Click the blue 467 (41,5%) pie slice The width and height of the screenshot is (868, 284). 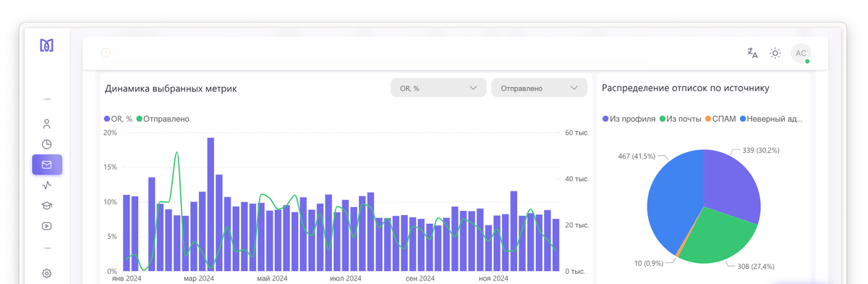669,196
